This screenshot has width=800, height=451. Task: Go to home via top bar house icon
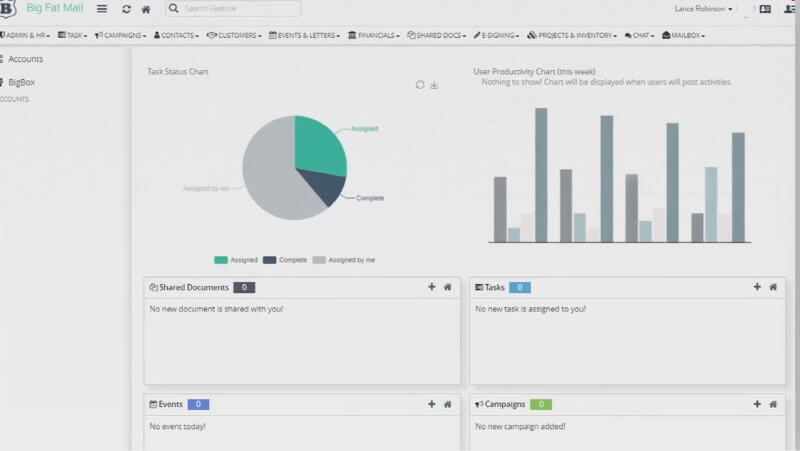146,9
